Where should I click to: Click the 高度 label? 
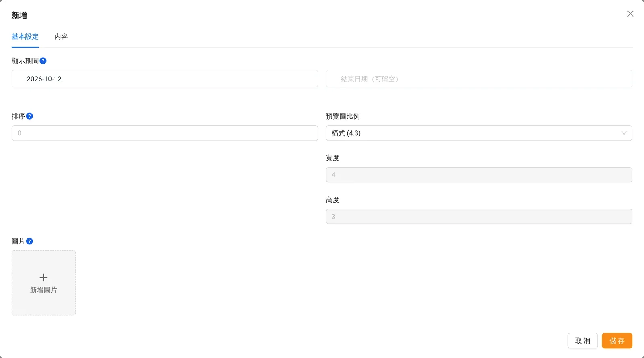(332, 200)
